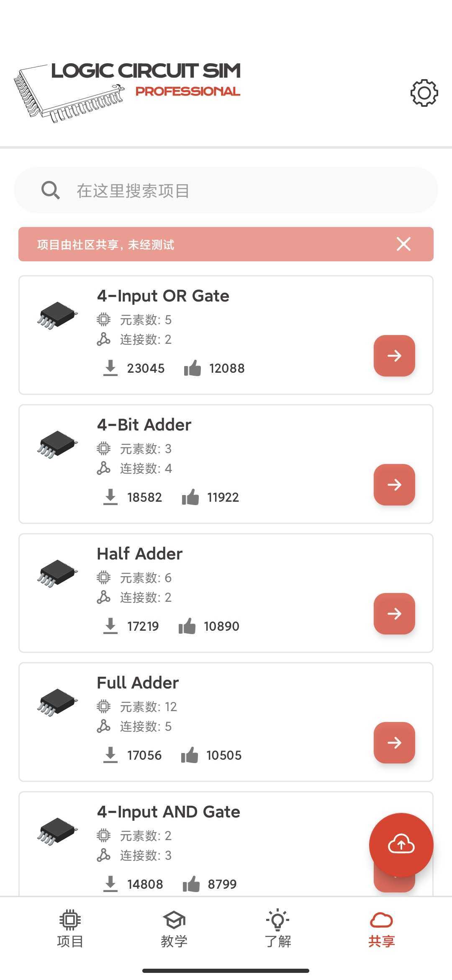Image resolution: width=452 pixels, height=980 pixels.
Task: Dismiss the community-shared warning banner
Action: 403,244
